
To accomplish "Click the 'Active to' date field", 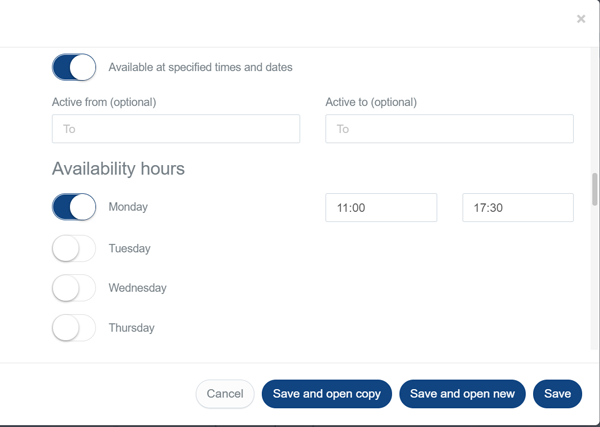I will [449, 129].
